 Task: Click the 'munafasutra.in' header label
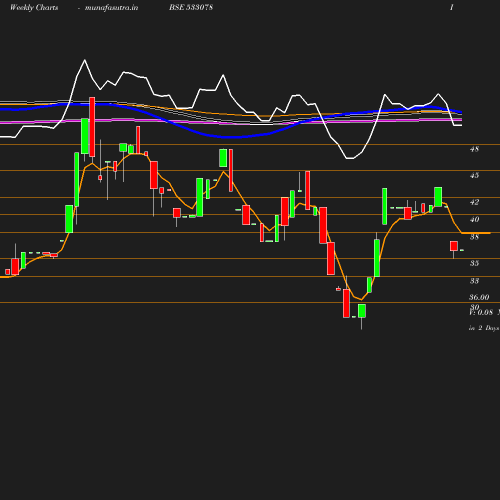point(111,8)
